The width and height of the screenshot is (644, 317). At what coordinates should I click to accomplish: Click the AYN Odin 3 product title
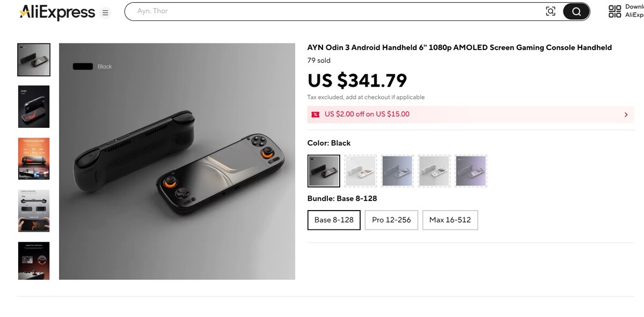[x=459, y=47]
